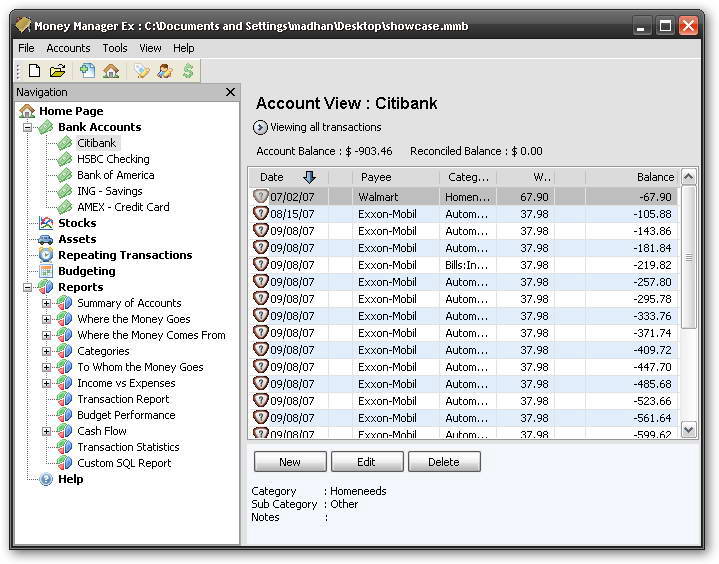Click the green dollar currency icon

[188, 71]
